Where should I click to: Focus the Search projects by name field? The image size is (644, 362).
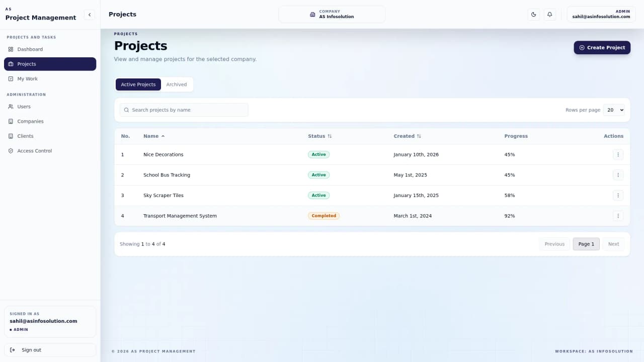point(184,110)
